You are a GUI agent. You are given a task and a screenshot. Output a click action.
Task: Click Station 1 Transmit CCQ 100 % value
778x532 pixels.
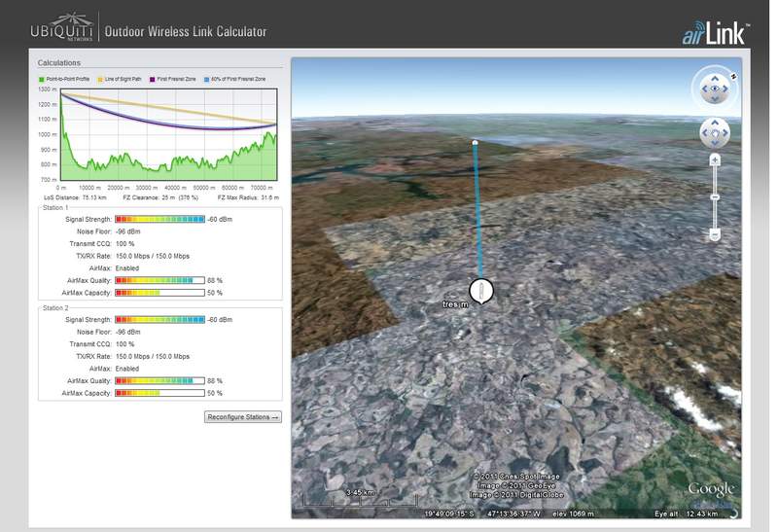[125, 244]
